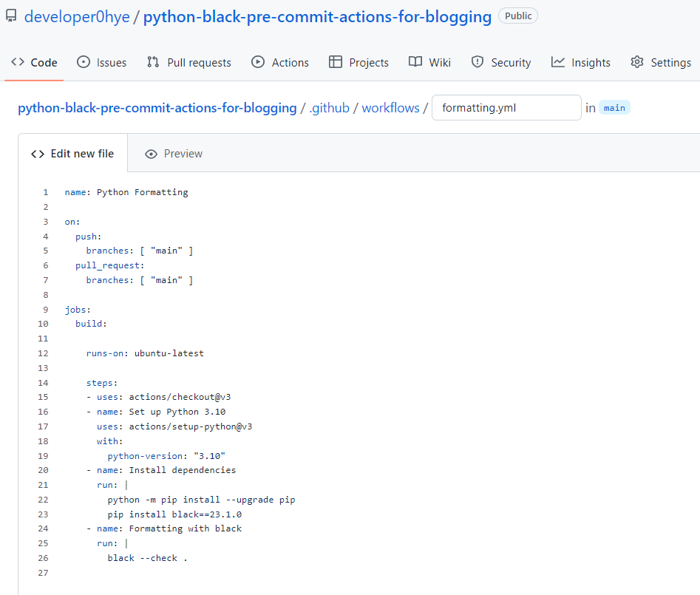Click 'runs-on: ubuntu-latest' line
This screenshot has height=595, width=700.
point(145,353)
